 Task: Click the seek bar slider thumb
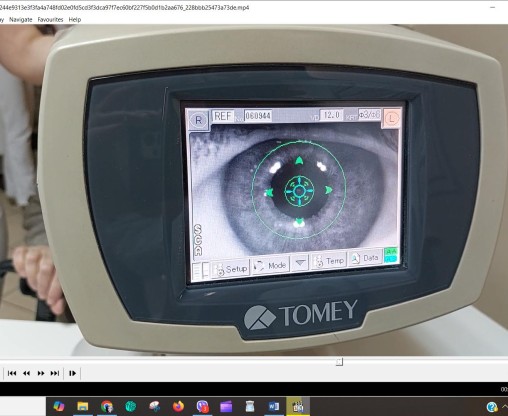point(339,362)
